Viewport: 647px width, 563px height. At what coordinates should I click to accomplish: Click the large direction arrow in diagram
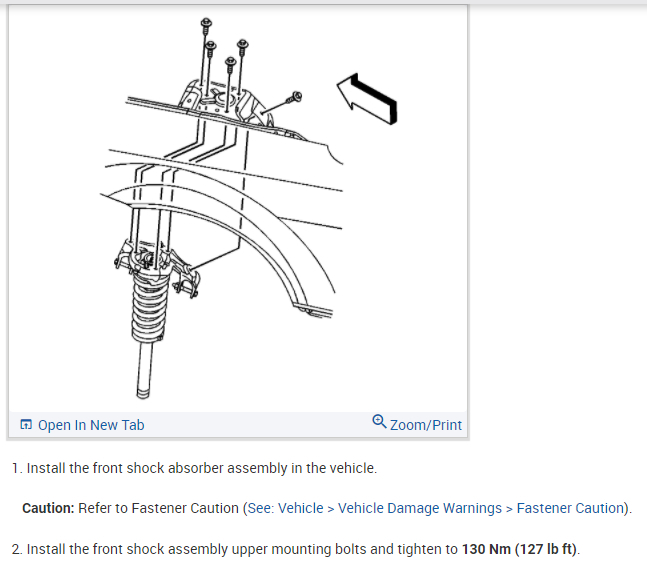pyautogui.click(x=367, y=99)
